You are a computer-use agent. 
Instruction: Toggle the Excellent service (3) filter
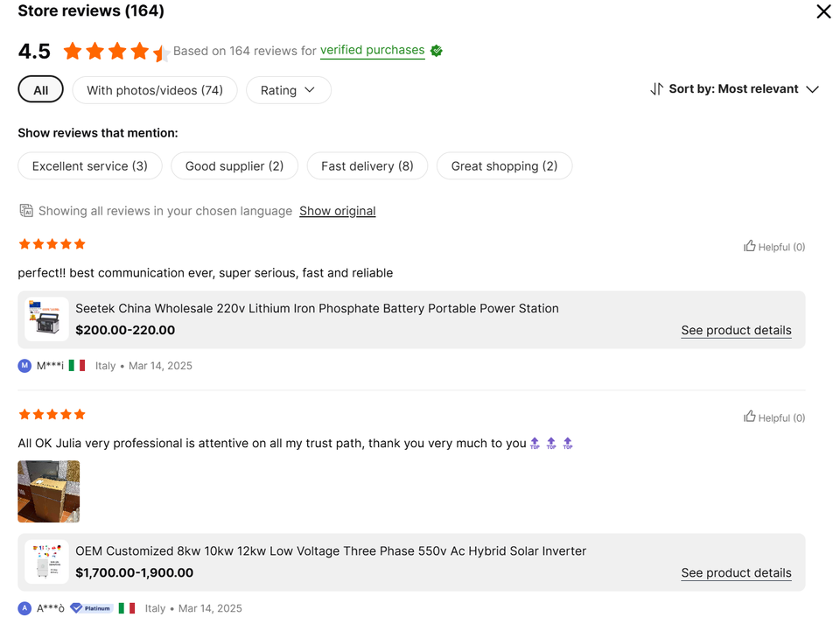(90, 166)
